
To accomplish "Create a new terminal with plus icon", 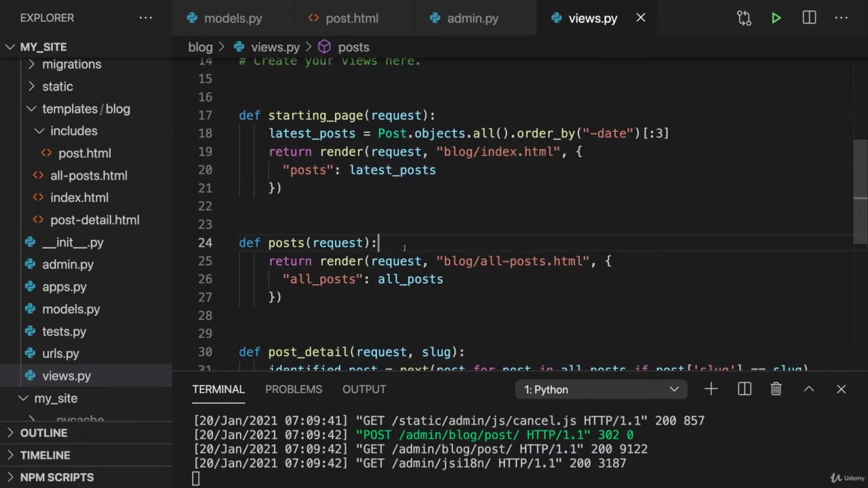I will (x=711, y=389).
